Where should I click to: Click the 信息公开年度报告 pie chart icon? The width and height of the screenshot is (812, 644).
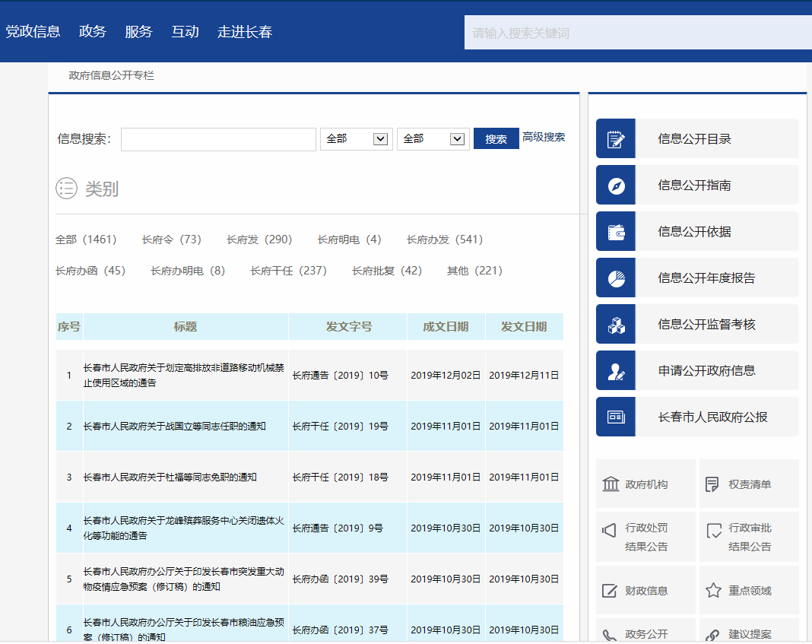tap(616, 278)
